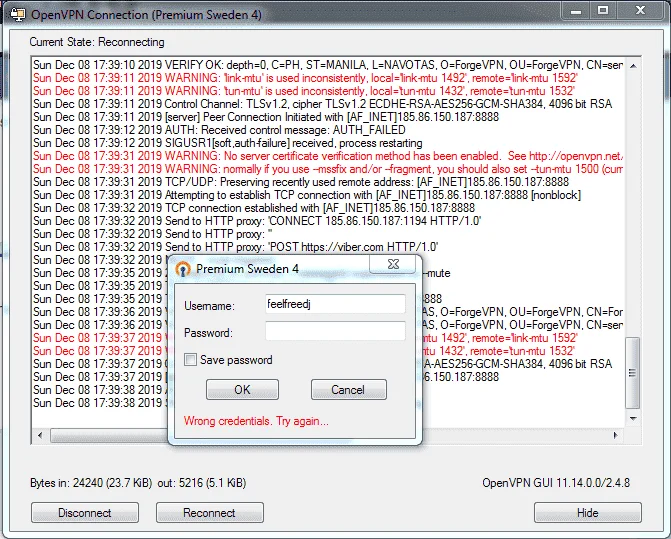Click the horizontal scrollbar left arrow
The width and height of the screenshot is (671, 539).
click(40, 435)
